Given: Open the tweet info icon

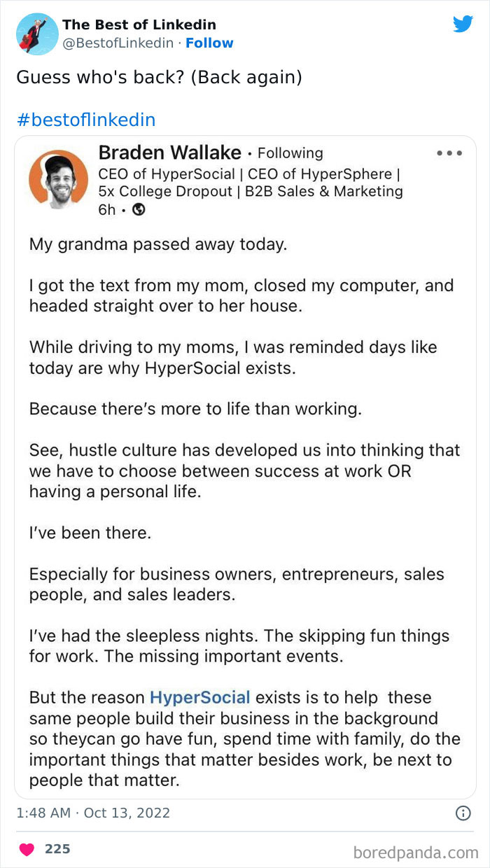Looking at the screenshot, I should [464, 813].
